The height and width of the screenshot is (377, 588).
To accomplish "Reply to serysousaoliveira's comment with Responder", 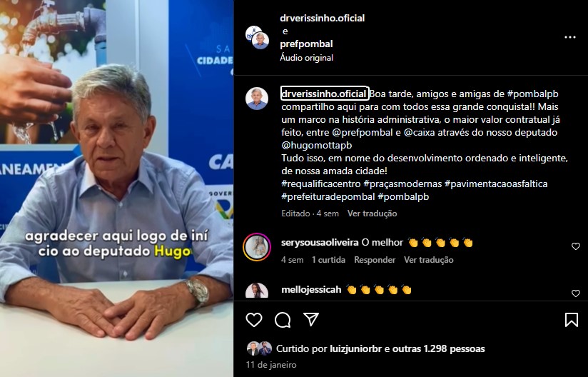I will [x=375, y=260].
